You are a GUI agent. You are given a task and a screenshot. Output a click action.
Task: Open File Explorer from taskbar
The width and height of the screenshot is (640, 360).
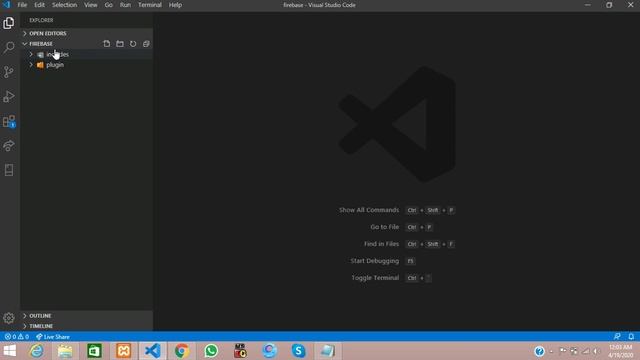coord(65,351)
